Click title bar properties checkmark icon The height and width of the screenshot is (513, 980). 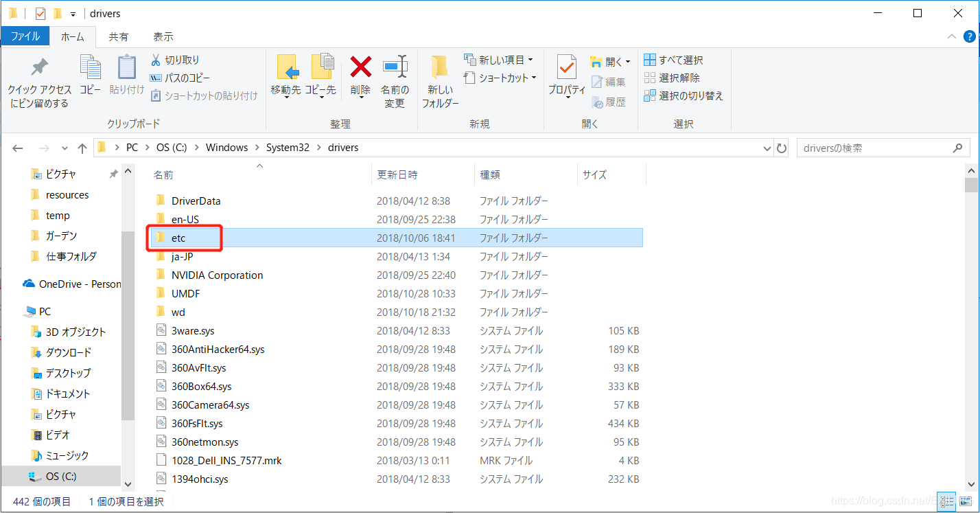tap(40, 14)
